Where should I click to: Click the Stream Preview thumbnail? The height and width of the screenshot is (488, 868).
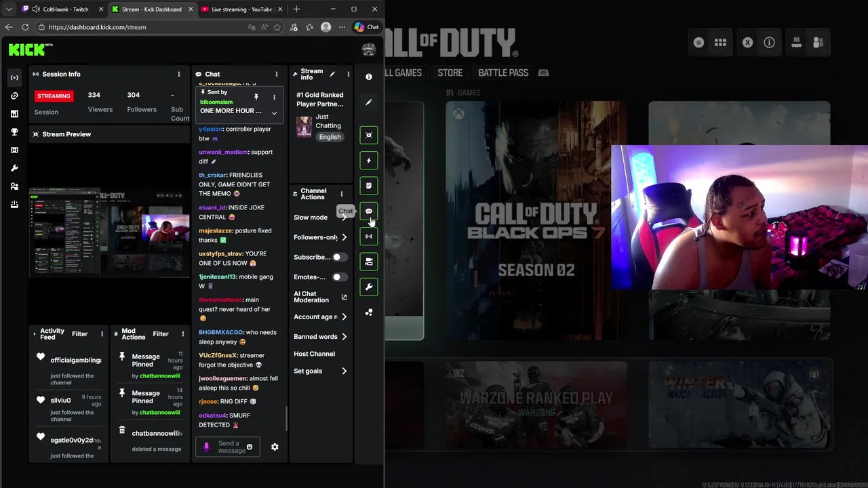[x=109, y=232]
